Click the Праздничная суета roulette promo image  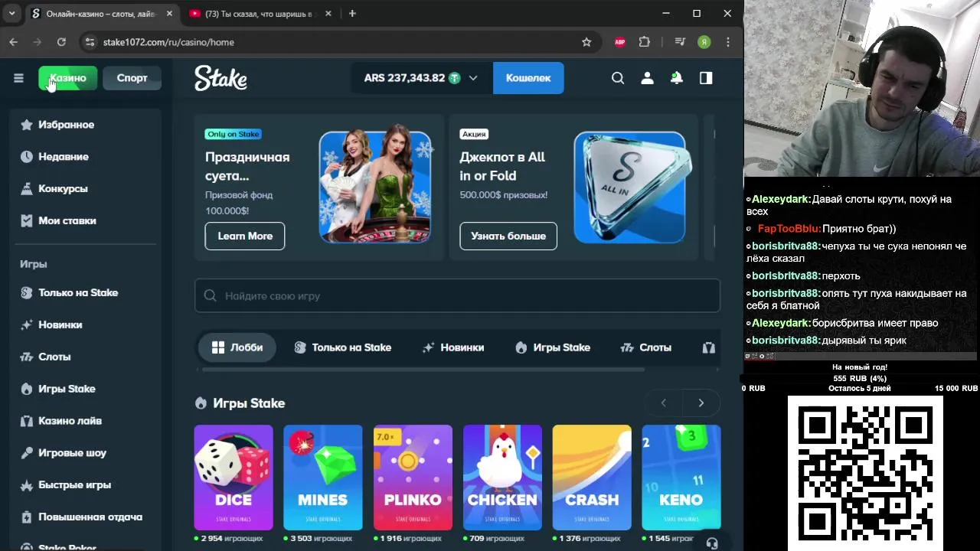375,187
